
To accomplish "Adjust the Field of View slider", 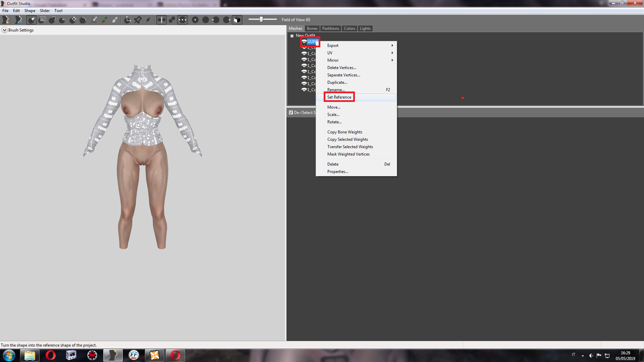I will pyautogui.click(x=261, y=19).
